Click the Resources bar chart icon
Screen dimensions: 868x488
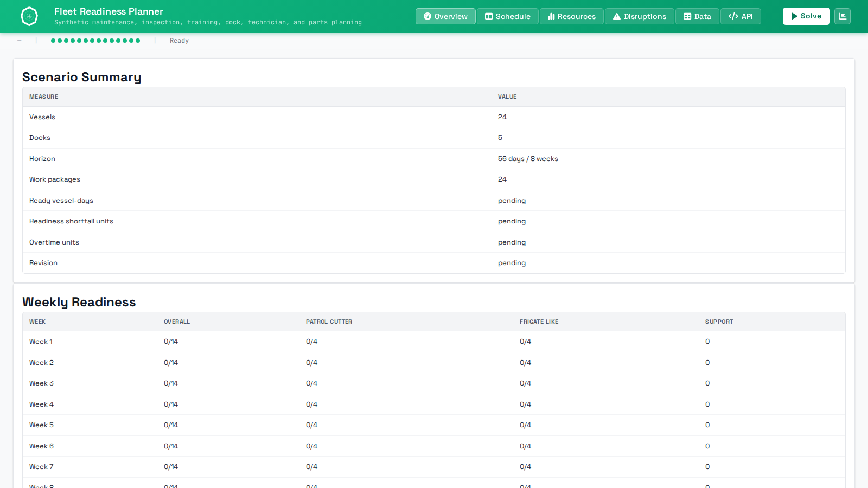(x=551, y=16)
